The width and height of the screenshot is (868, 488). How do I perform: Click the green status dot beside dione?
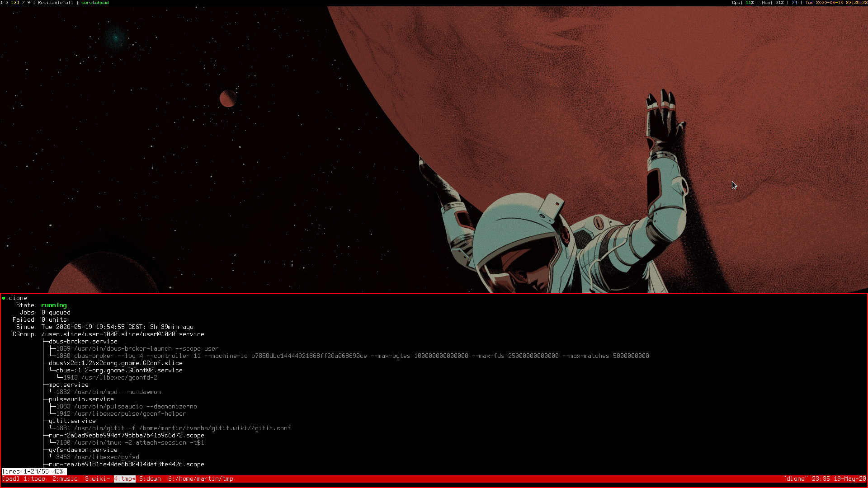click(4, 298)
